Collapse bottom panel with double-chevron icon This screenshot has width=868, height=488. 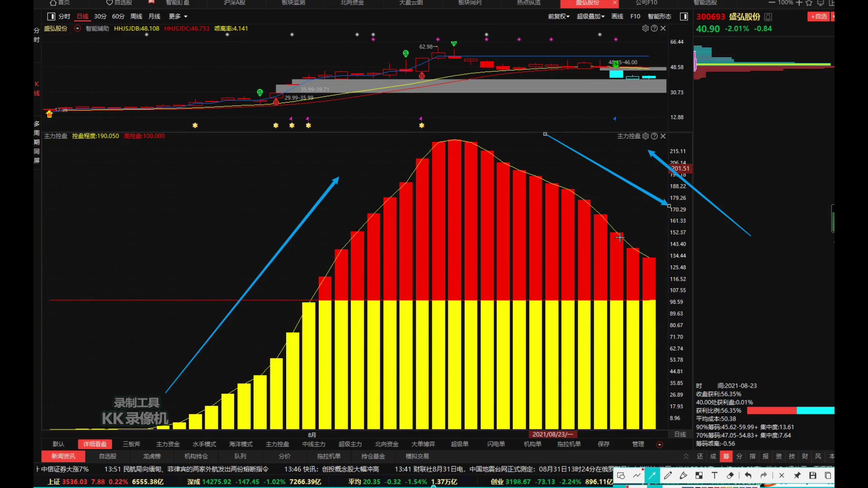click(x=686, y=456)
